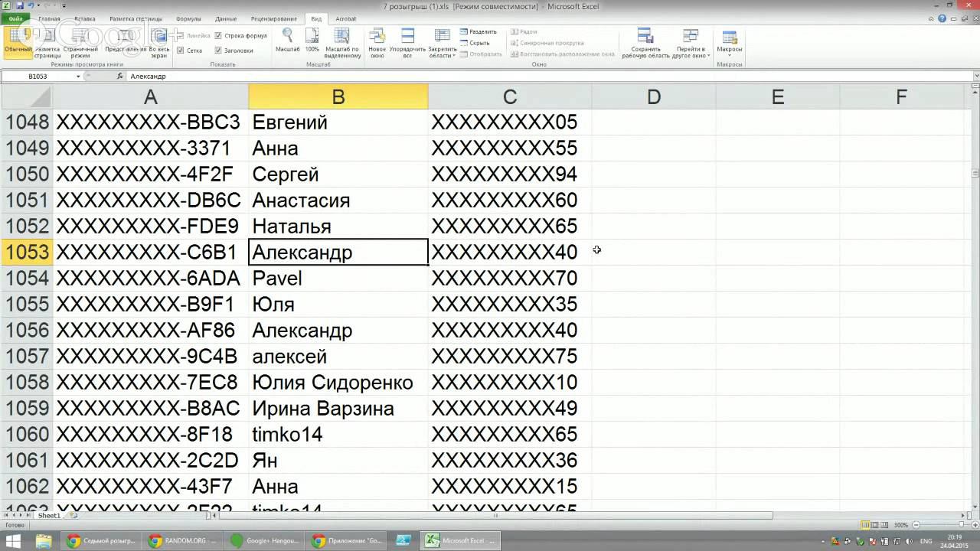
Task: Switch to the Данные tab
Action: coord(226,18)
